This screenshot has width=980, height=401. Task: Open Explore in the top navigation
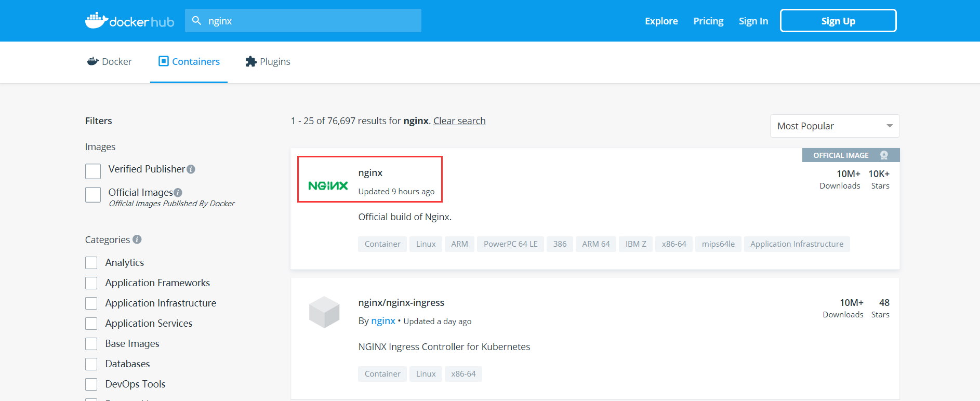[661, 21]
